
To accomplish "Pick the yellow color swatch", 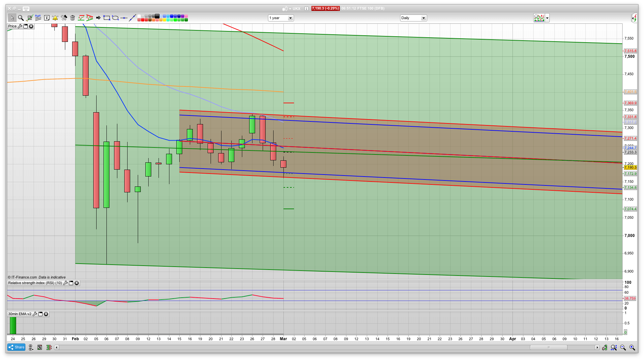I will [164, 20].
